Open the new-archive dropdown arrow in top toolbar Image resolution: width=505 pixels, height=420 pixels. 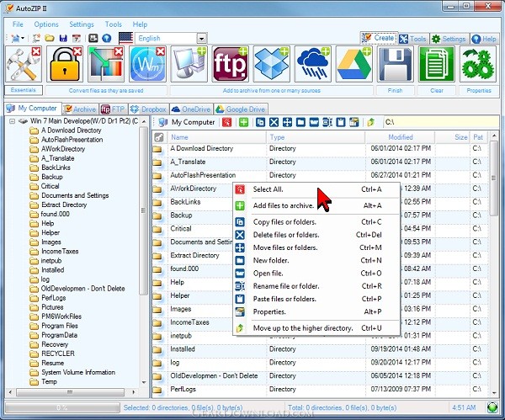coord(23,39)
